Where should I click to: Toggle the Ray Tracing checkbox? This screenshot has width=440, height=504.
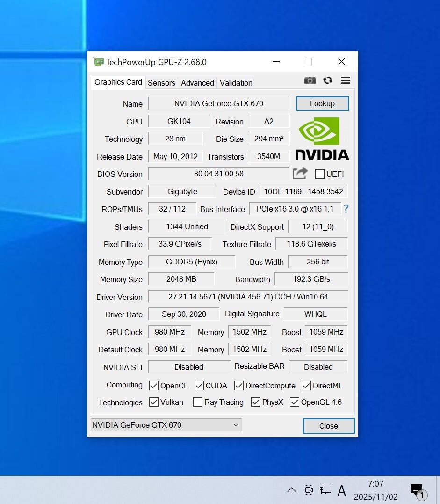[198, 402]
